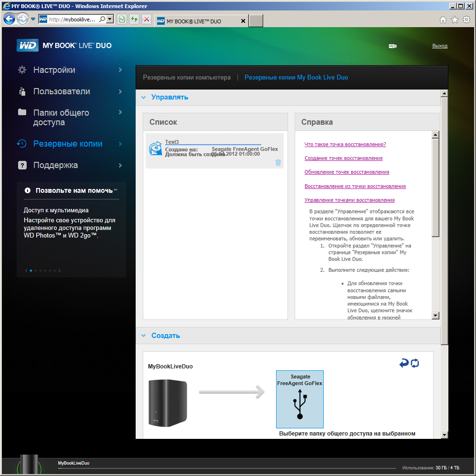The width and height of the screenshot is (476, 476).
Task: Click the info icon beside Позвольте нам помочь
Action: 28,190
